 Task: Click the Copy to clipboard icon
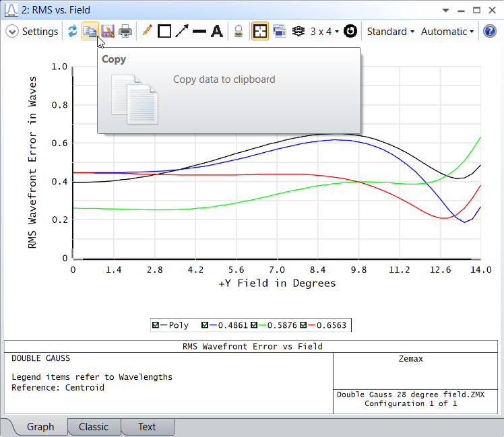tap(90, 32)
